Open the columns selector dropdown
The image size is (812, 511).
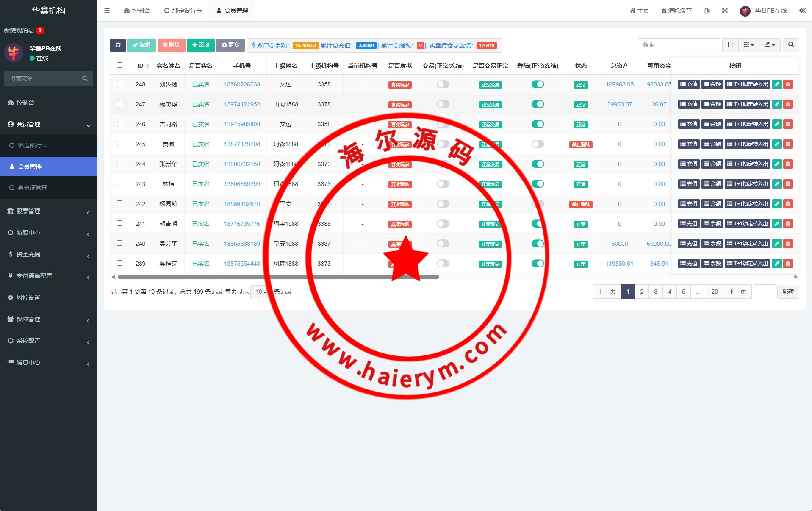(x=748, y=45)
